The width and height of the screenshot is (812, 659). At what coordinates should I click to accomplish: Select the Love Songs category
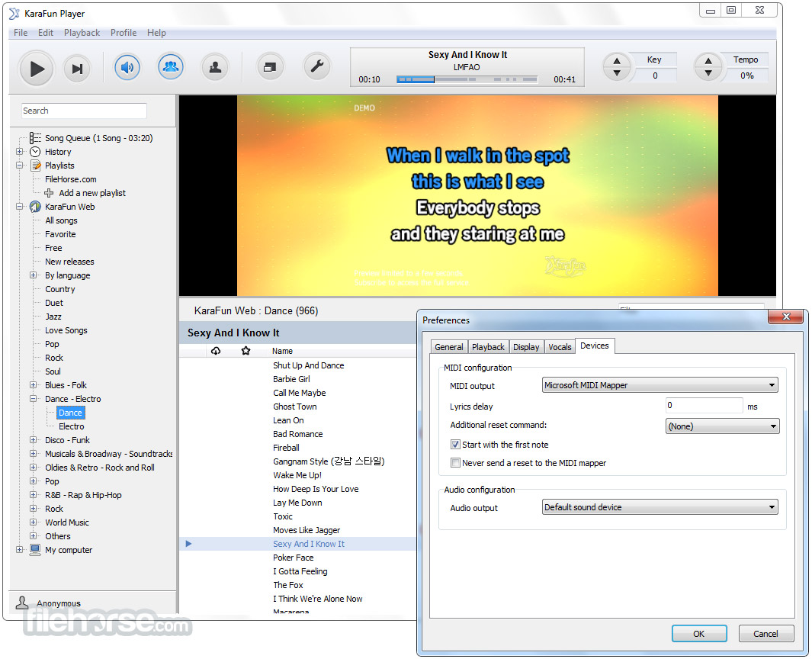pos(66,330)
